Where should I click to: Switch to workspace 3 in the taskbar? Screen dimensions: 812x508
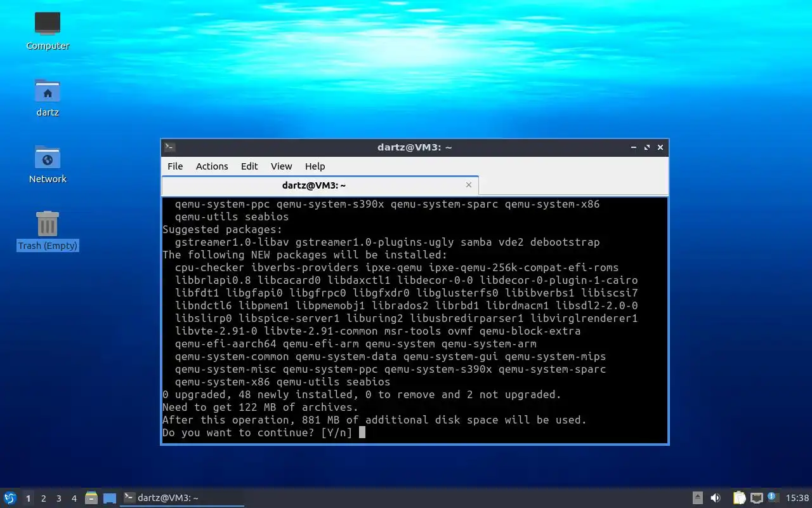(58, 498)
